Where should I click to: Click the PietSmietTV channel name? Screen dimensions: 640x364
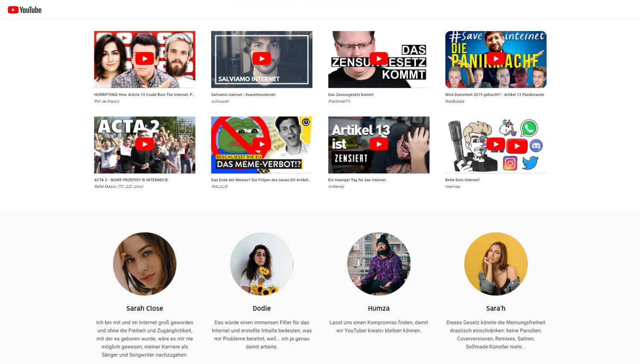point(339,101)
